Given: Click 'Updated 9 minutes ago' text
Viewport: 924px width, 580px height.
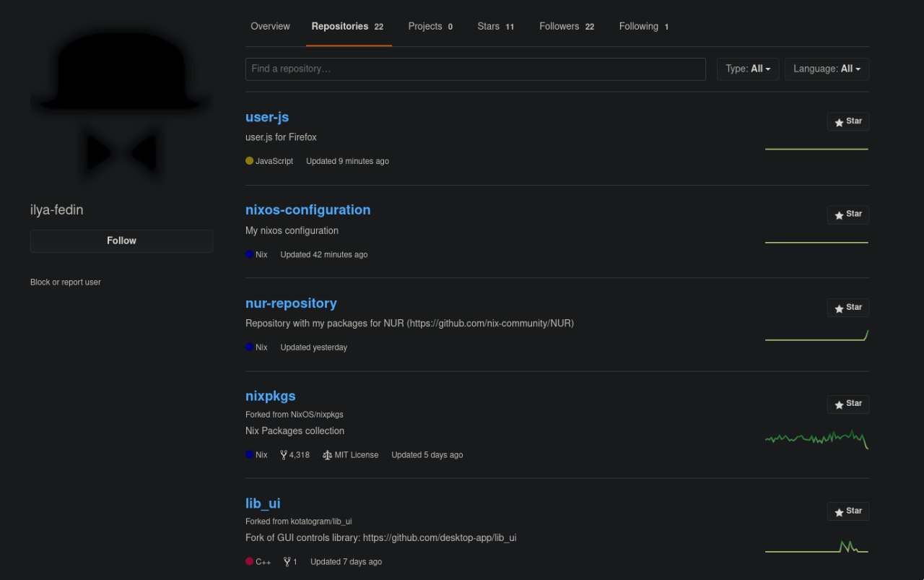Looking at the screenshot, I should (347, 161).
